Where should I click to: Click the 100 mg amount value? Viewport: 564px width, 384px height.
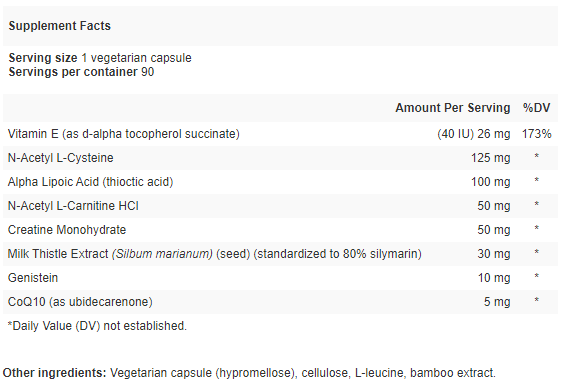491,182
